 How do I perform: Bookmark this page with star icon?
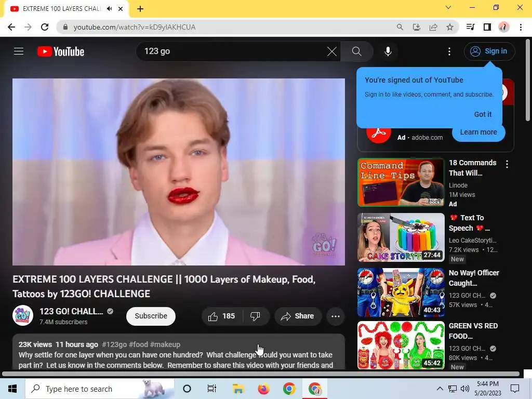pyautogui.click(x=450, y=27)
